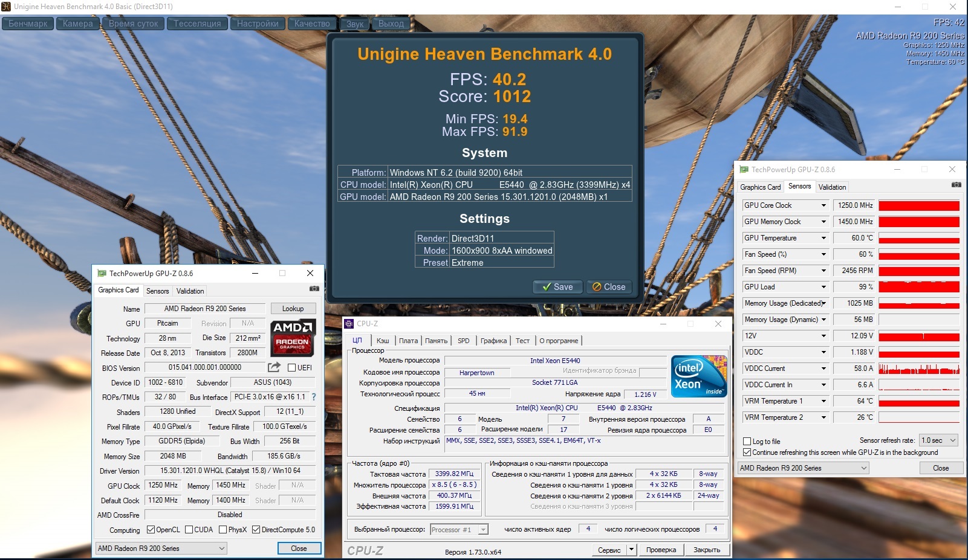Open the SPD tab in CPU-Z
The width and height of the screenshot is (968, 560).
pos(464,341)
